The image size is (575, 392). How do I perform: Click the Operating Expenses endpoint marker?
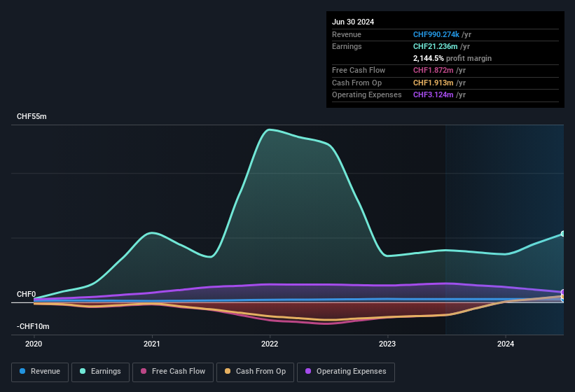tap(563, 292)
